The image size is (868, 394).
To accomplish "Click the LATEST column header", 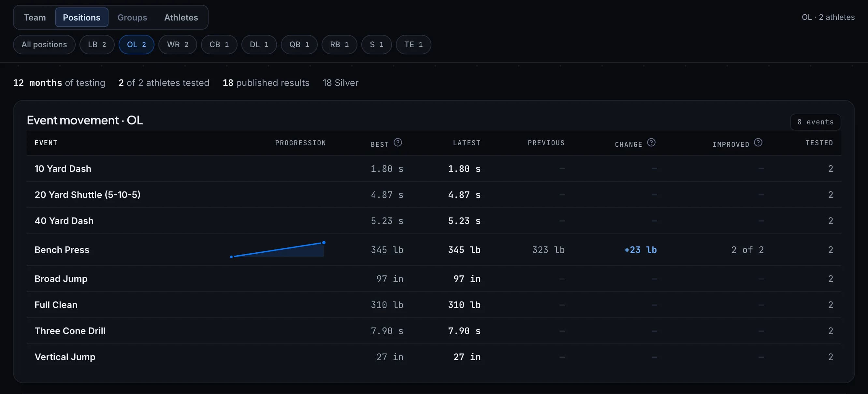I will (467, 143).
